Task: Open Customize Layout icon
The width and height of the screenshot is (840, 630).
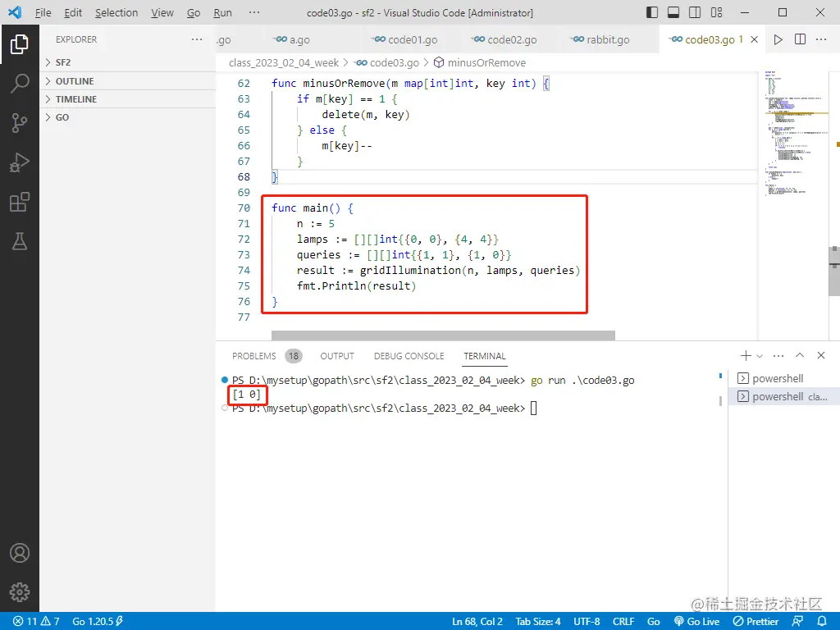Action: (x=716, y=12)
